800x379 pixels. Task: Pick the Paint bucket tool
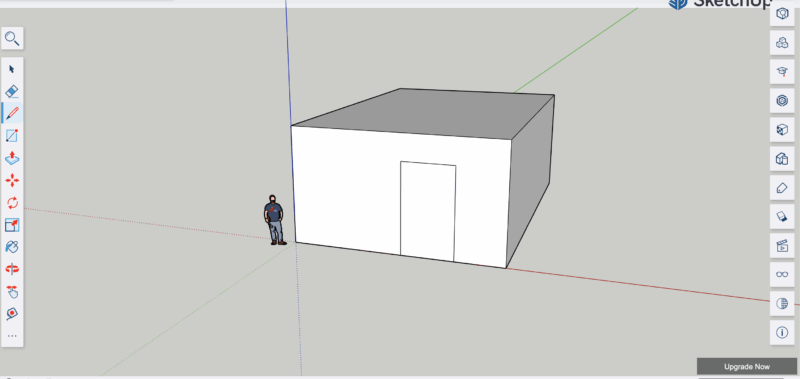(x=12, y=247)
